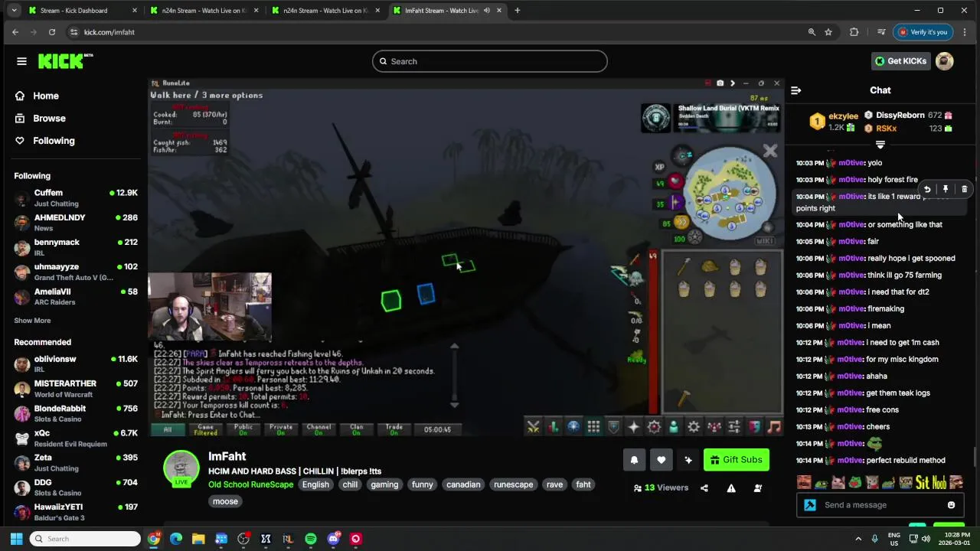Open the Chrome three-dot menu
Screen dimensions: 980x551
965,32
